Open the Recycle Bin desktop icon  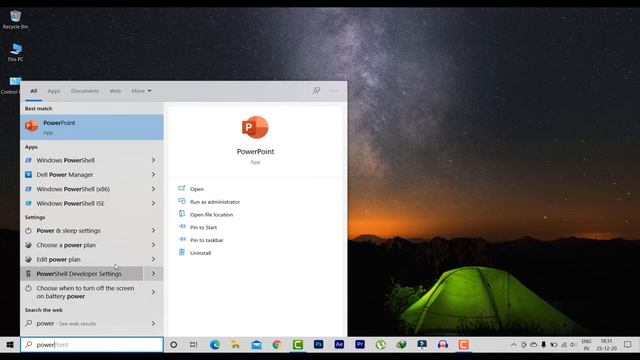click(16, 20)
